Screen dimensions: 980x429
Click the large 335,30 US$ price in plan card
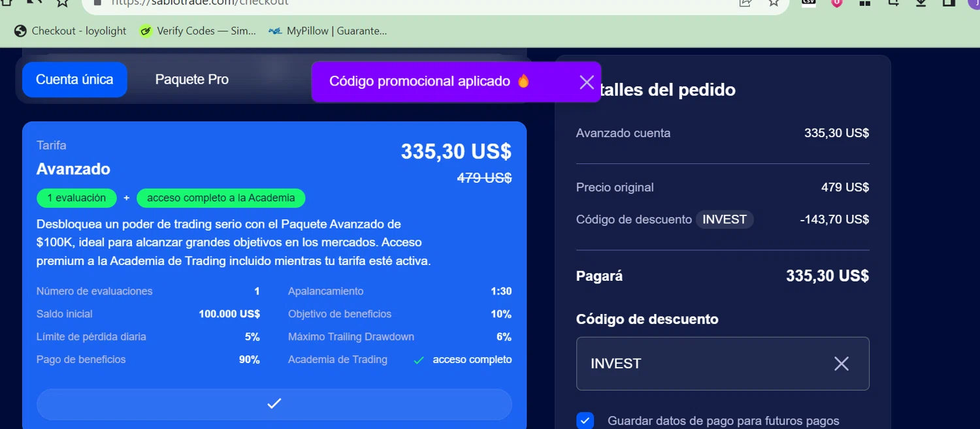click(x=456, y=151)
